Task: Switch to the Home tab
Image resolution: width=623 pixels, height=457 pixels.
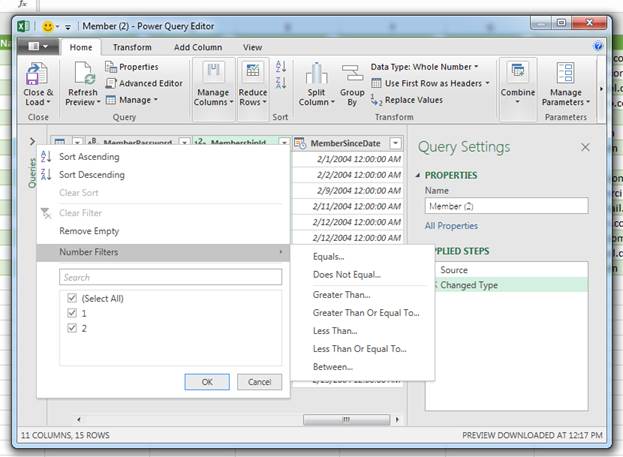Action: coord(81,47)
